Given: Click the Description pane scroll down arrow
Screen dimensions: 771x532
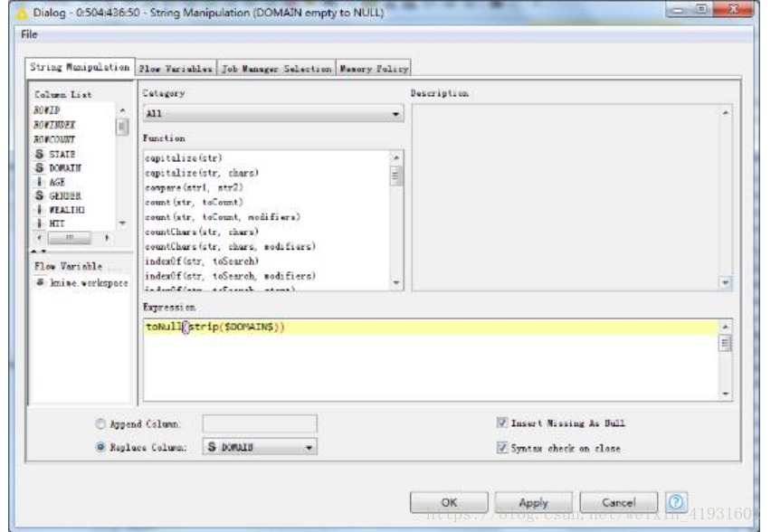Looking at the screenshot, I should click(x=725, y=282).
